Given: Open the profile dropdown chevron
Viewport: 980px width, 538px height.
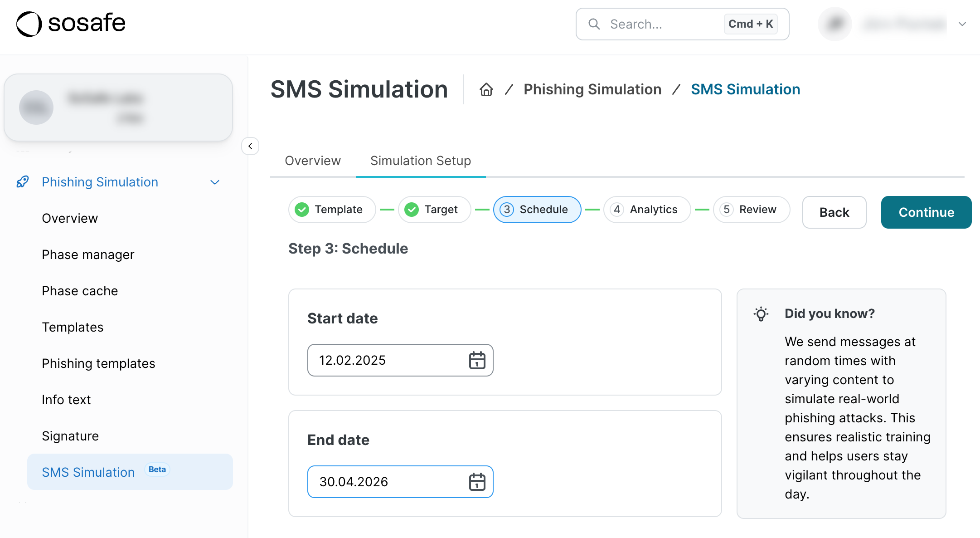Looking at the screenshot, I should click(962, 24).
